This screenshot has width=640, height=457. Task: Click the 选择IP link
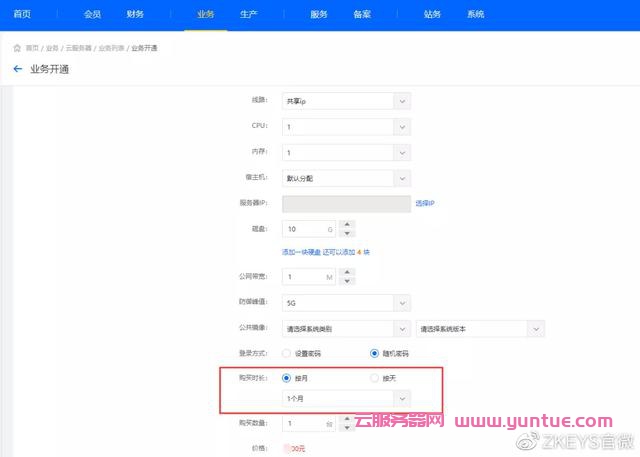(x=425, y=204)
